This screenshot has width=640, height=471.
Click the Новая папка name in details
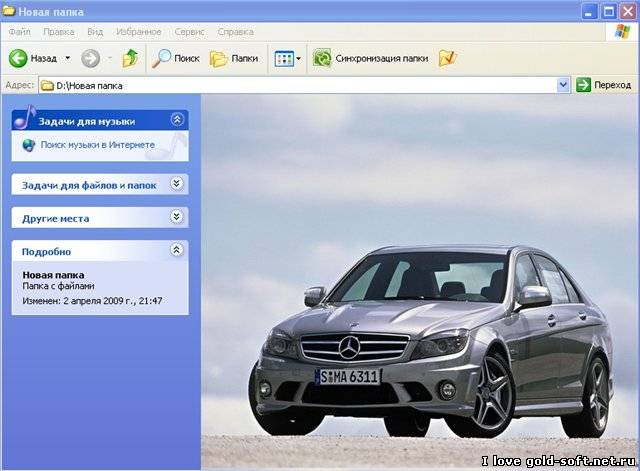[x=53, y=275]
